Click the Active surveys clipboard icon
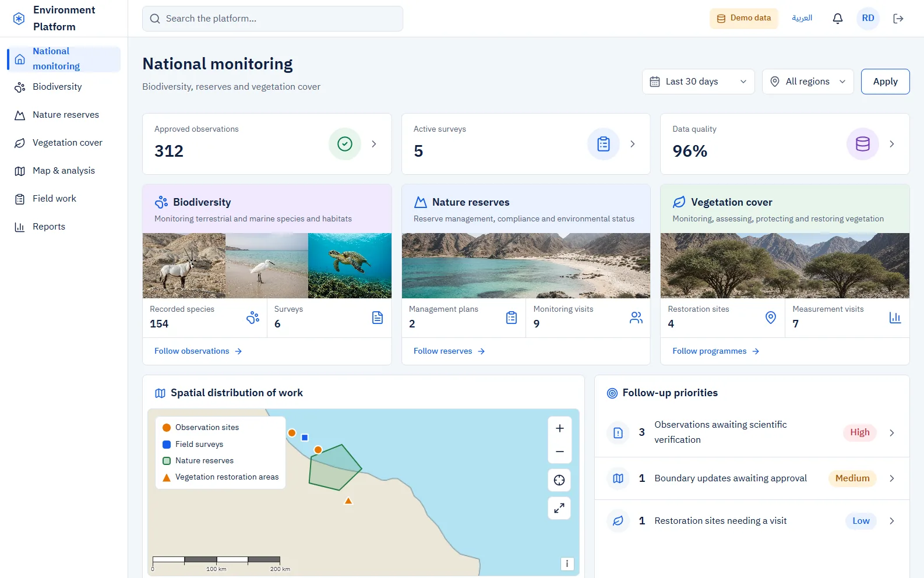The width and height of the screenshot is (924, 578). click(x=604, y=144)
